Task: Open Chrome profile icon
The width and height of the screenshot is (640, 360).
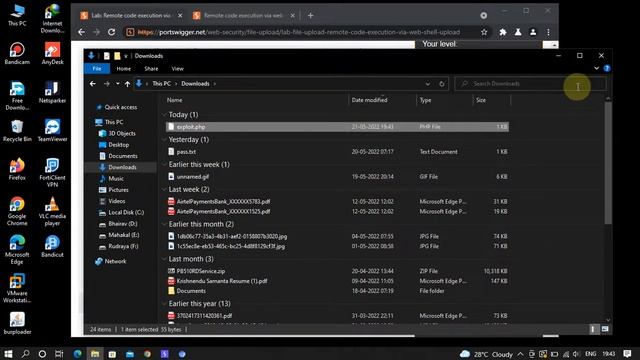Action: tap(533, 32)
